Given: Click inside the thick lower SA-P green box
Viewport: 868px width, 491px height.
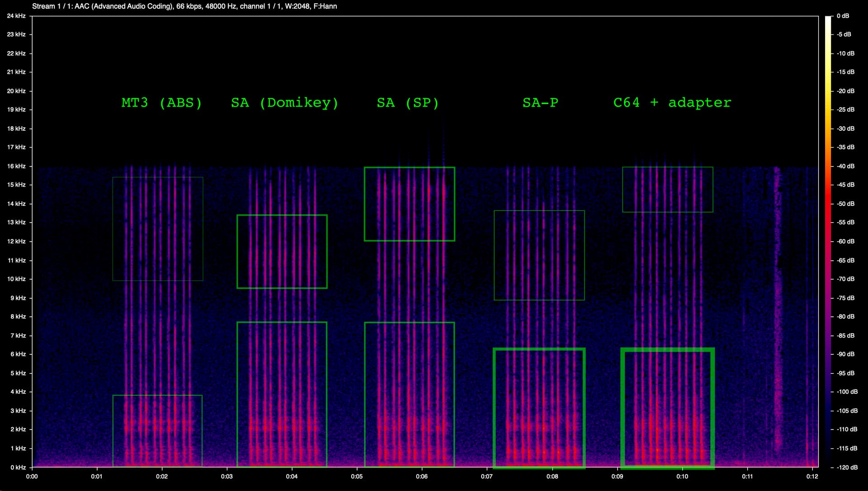Looking at the screenshot, I should click(539, 407).
